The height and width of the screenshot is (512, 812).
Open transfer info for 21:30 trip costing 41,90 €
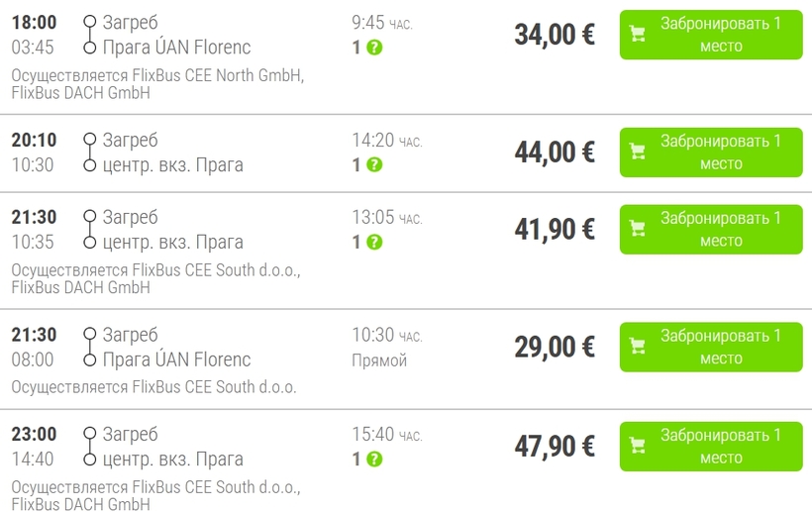[374, 243]
